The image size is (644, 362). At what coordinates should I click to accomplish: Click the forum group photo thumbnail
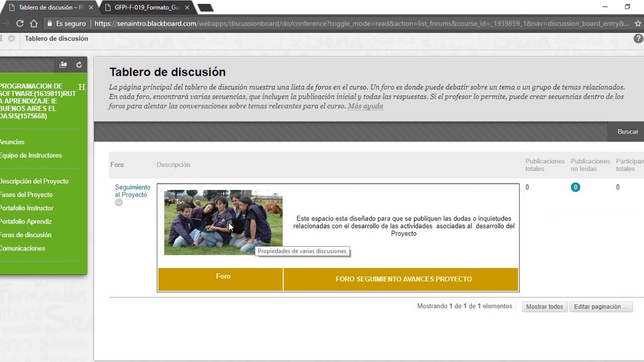[x=223, y=222]
